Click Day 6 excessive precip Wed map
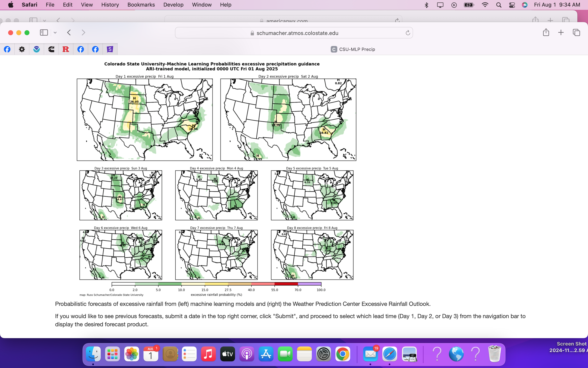The image size is (588, 368). point(121,255)
